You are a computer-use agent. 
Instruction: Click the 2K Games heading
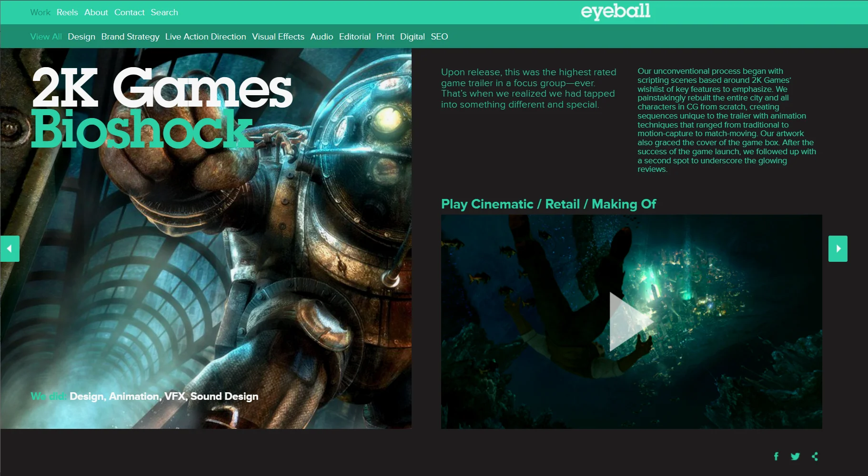pos(162,87)
